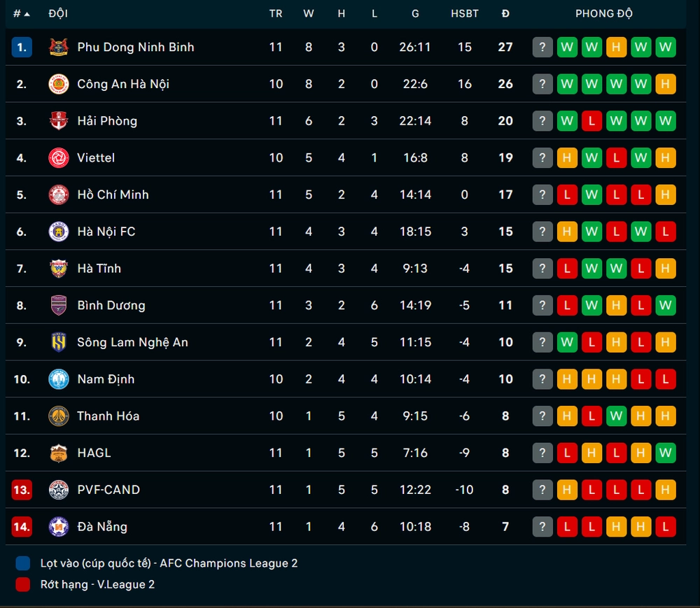
Task: Click the Viettel club logo
Action: 59,158
